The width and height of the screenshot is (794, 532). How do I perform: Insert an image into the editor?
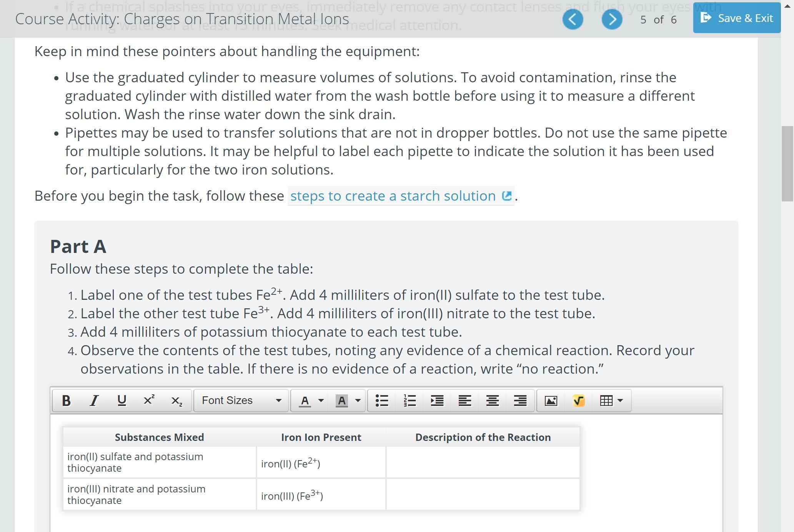(x=551, y=401)
